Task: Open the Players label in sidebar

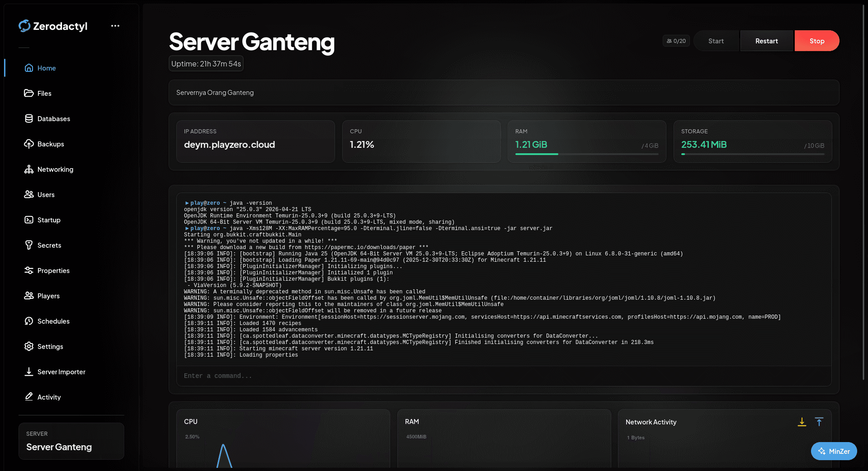Action: [x=48, y=296]
